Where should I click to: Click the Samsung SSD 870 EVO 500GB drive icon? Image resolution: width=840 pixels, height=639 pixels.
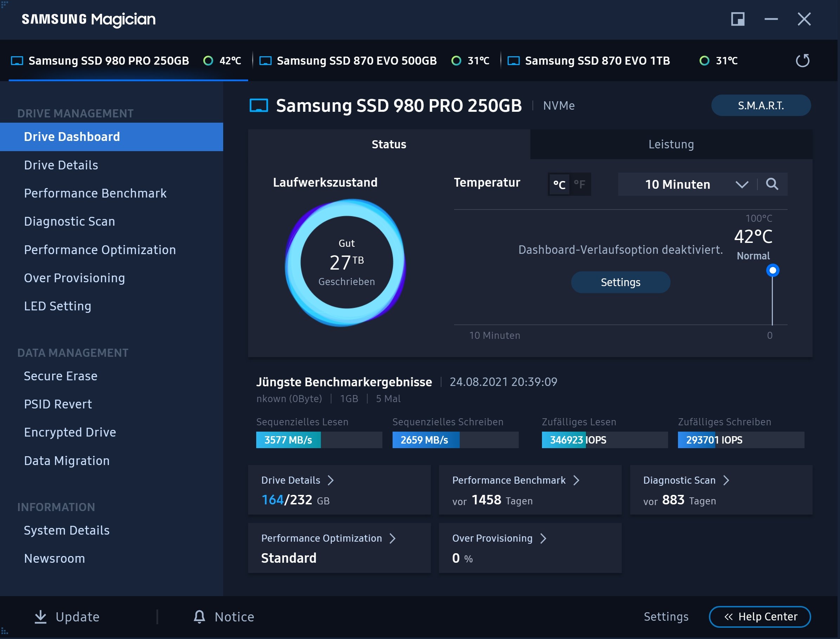click(x=265, y=60)
